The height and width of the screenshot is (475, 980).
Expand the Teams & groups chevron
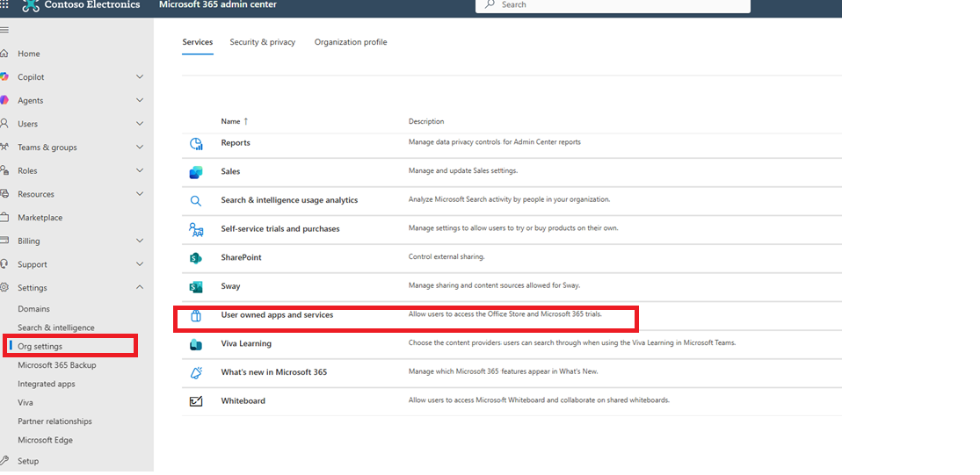coord(140,148)
